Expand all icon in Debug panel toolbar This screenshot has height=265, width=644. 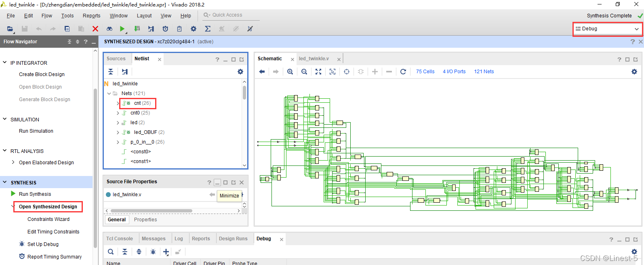pos(139,252)
